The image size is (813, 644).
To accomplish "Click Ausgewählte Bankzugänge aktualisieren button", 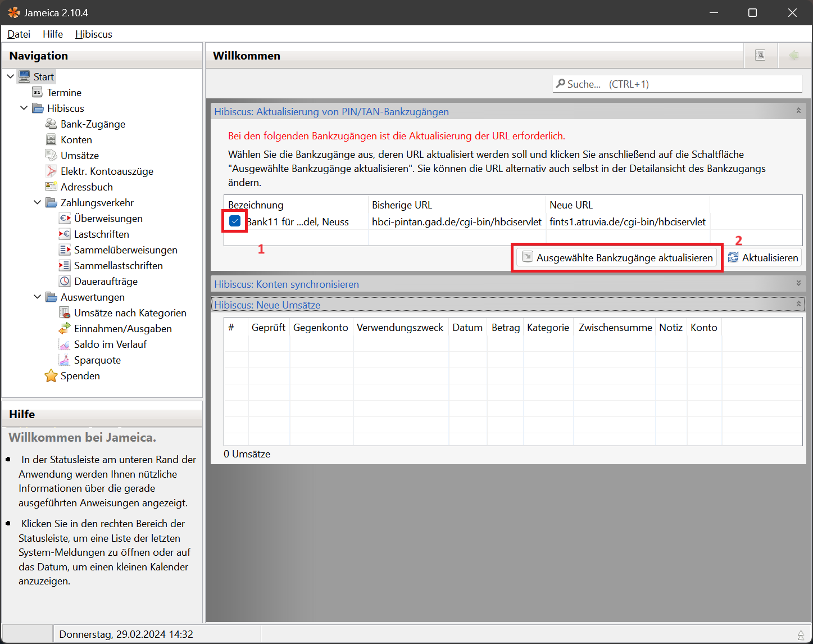I will [x=617, y=257].
